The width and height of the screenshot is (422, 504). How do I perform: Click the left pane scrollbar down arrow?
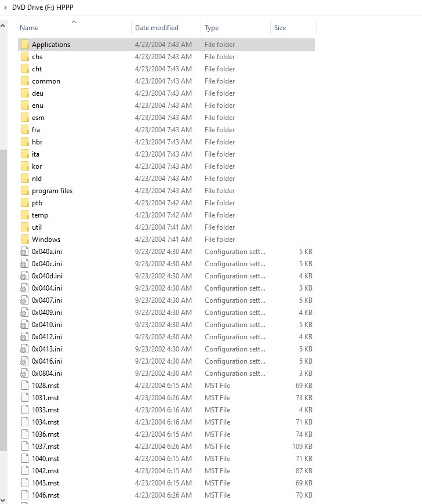(x=3, y=499)
